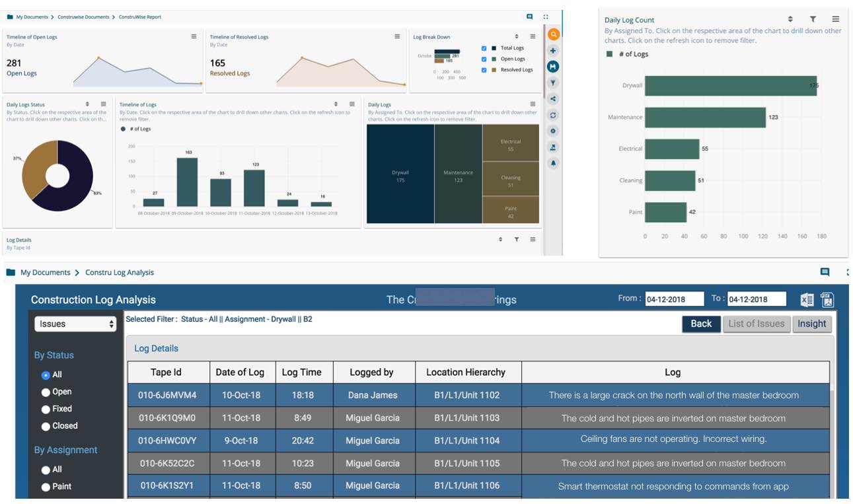853x504 pixels.
Task: Uncheck the Total Logs legend checkbox
Action: (484, 48)
